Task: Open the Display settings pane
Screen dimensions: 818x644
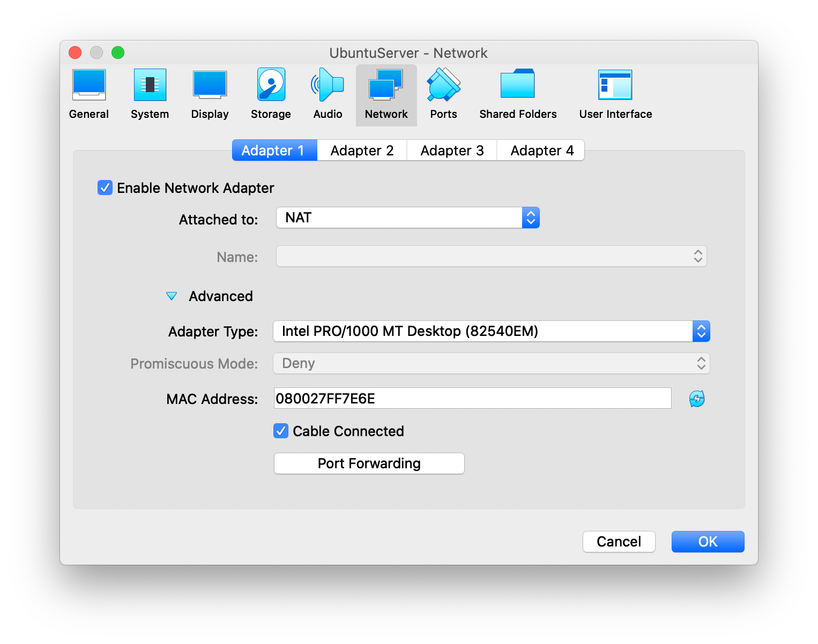Action: point(210,94)
